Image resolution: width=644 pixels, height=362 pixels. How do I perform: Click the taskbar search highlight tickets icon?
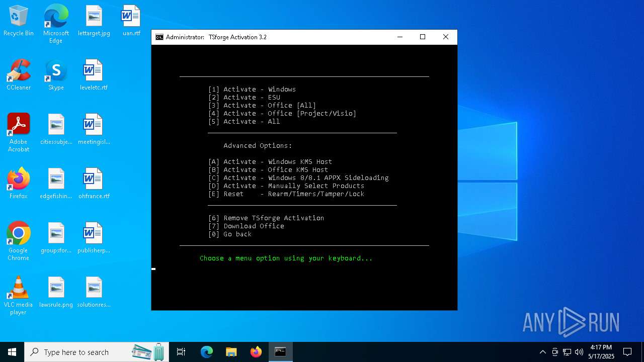pyautogui.click(x=149, y=352)
